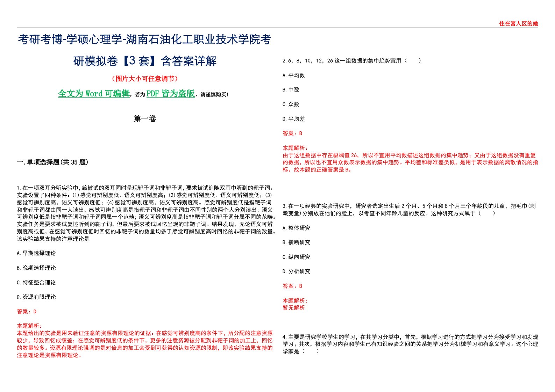Click the red text 暂无解析

[294, 308]
